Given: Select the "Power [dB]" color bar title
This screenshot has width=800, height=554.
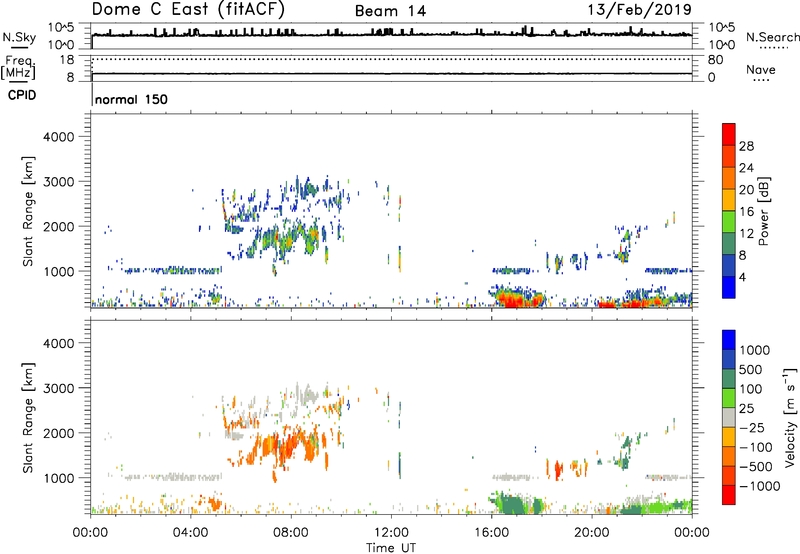Looking at the screenshot, I should click(763, 211).
